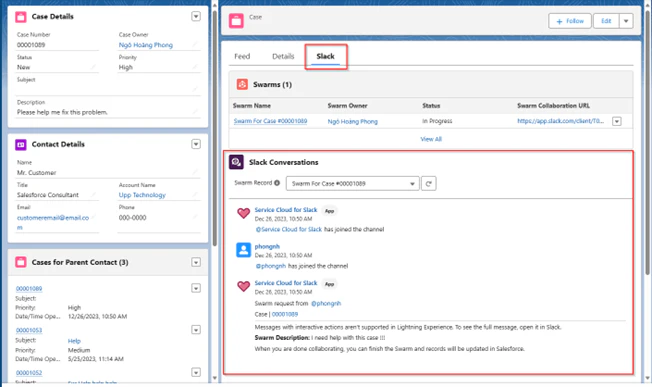Open Swarm Owner Ngô Hoàng Phong link

click(353, 121)
